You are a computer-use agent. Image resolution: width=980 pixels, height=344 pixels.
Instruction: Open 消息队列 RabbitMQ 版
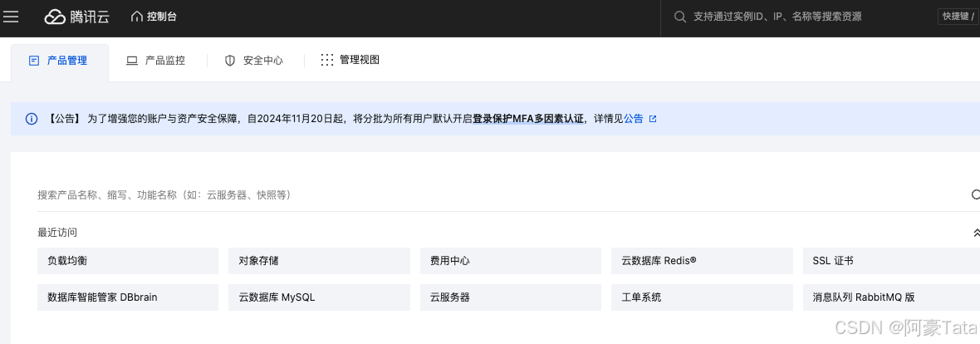click(x=891, y=297)
